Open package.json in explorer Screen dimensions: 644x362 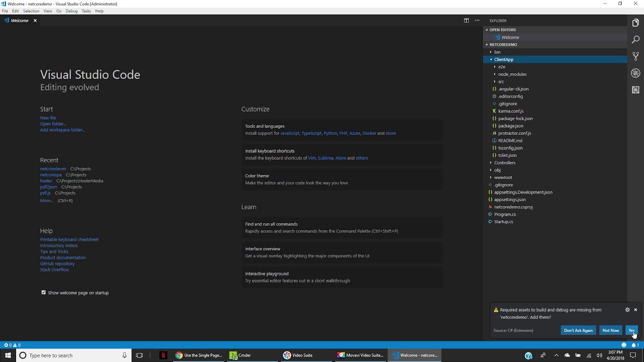tap(555, 126)
